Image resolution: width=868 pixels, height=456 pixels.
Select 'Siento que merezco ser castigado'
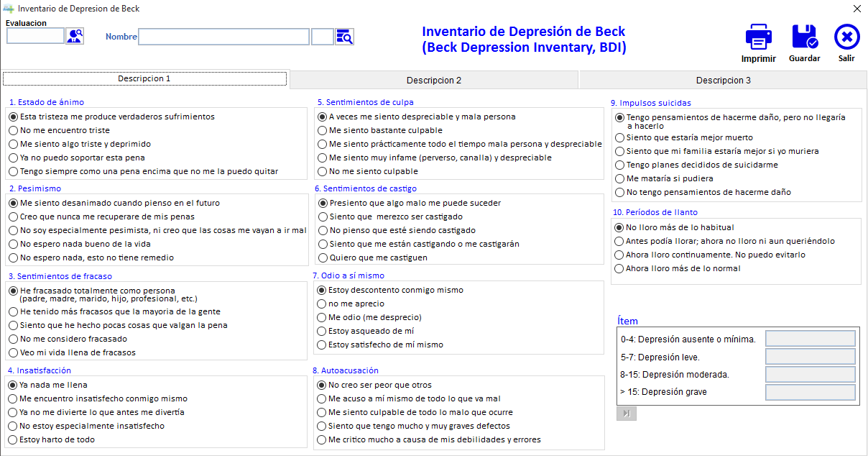coord(390,216)
